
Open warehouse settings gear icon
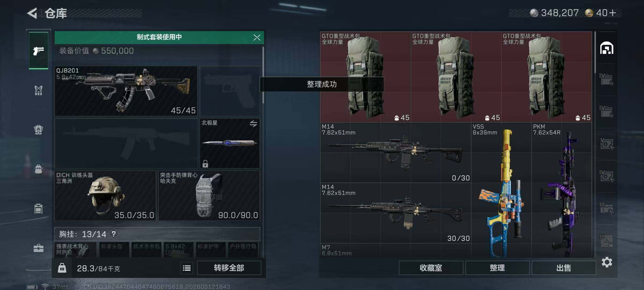607,262
